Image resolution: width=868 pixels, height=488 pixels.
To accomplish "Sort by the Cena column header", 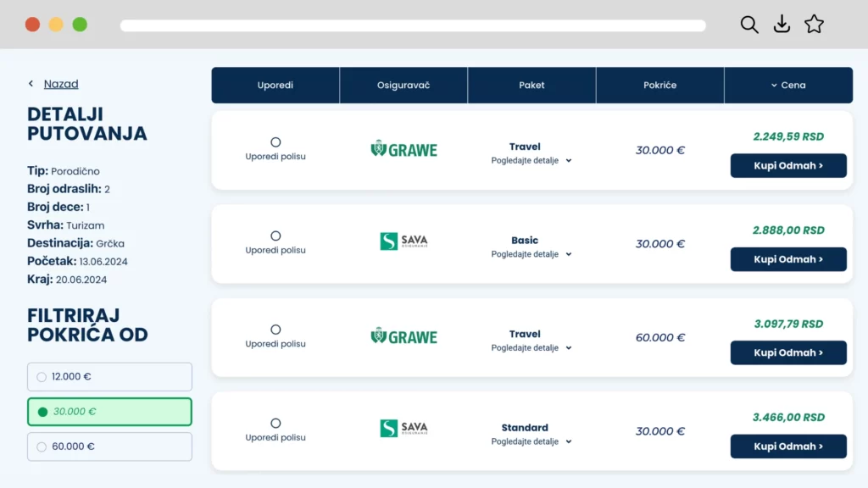I will point(788,85).
